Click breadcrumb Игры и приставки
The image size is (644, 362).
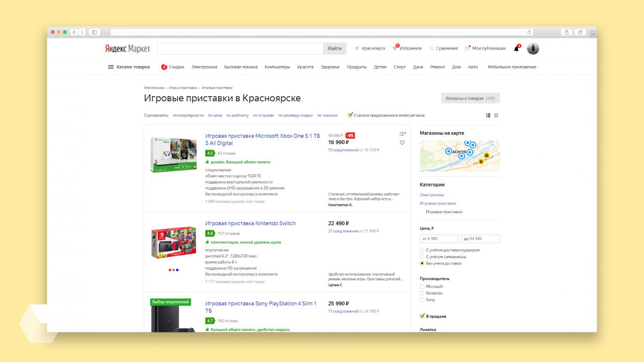(x=183, y=88)
